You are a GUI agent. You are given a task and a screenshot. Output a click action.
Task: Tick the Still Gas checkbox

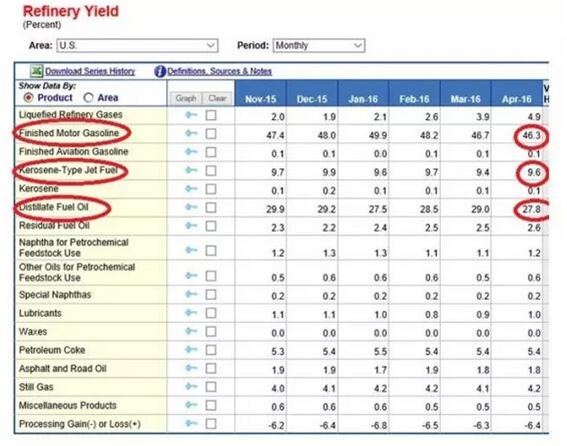[x=211, y=387]
